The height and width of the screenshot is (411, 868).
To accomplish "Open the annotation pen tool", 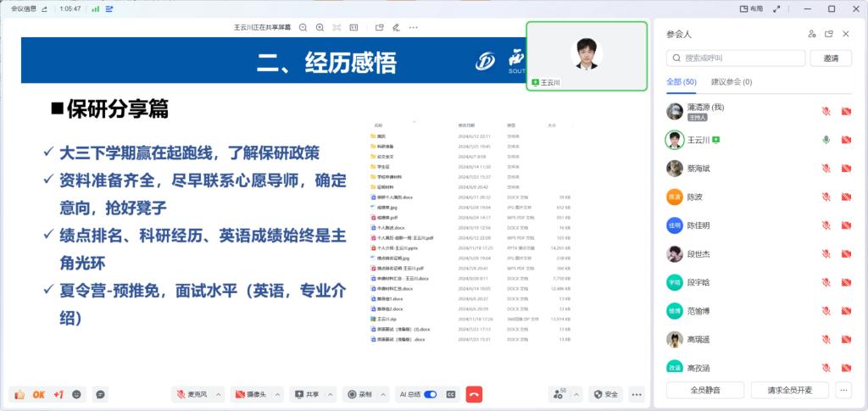I will coord(396,27).
